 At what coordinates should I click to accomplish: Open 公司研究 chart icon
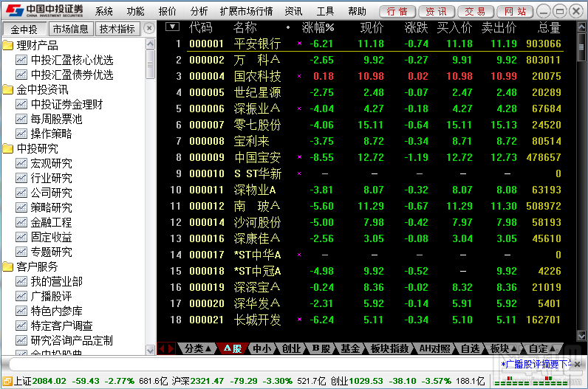pos(21,193)
